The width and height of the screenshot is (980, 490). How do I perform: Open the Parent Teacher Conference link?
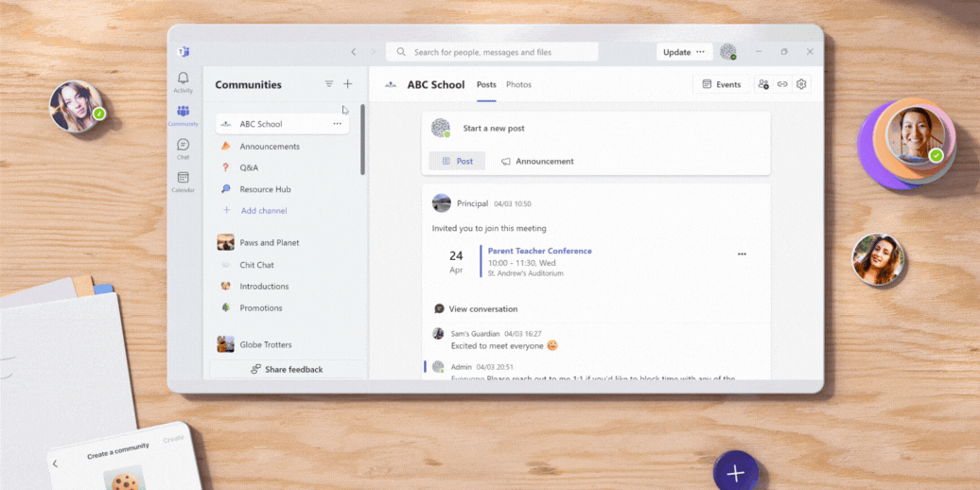point(539,251)
